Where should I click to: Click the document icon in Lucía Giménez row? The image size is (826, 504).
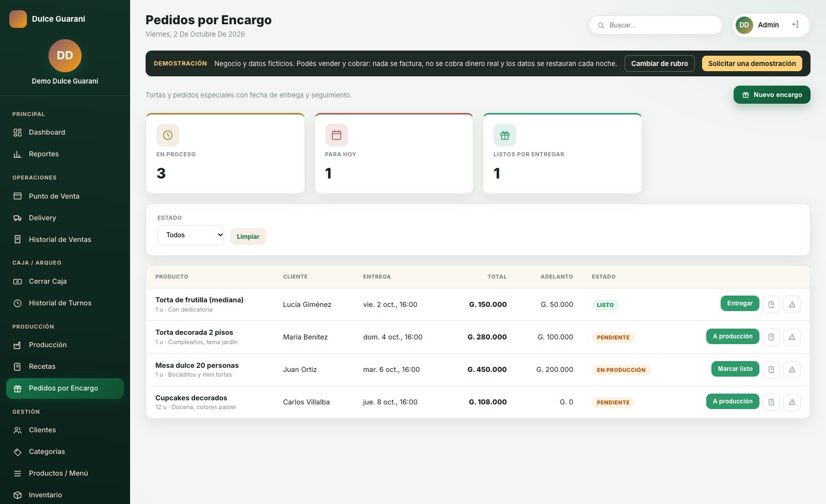tap(771, 304)
